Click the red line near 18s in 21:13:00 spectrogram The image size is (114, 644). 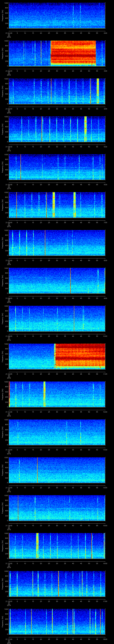click(37, 470)
